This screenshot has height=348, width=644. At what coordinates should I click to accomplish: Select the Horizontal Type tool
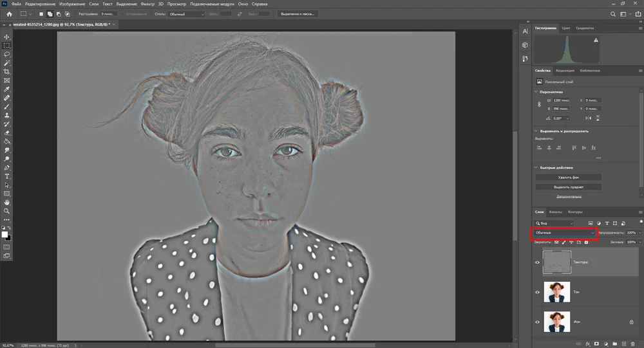point(7,176)
